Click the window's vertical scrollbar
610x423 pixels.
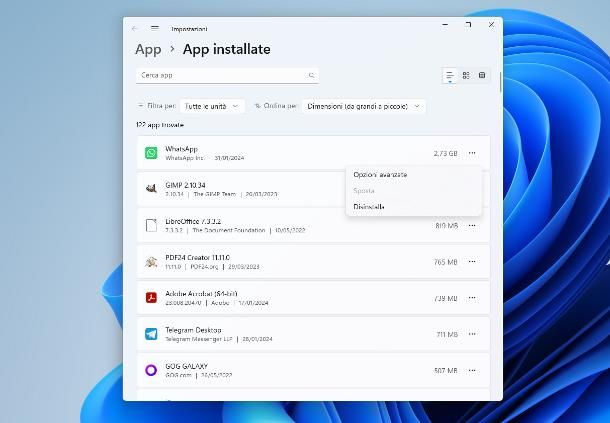(500, 82)
